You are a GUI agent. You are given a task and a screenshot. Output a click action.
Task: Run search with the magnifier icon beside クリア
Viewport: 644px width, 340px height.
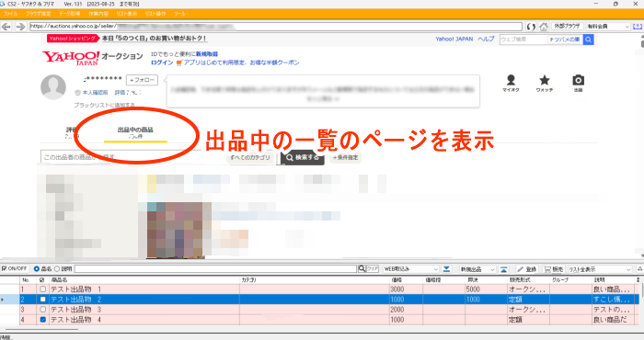pos(362,269)
